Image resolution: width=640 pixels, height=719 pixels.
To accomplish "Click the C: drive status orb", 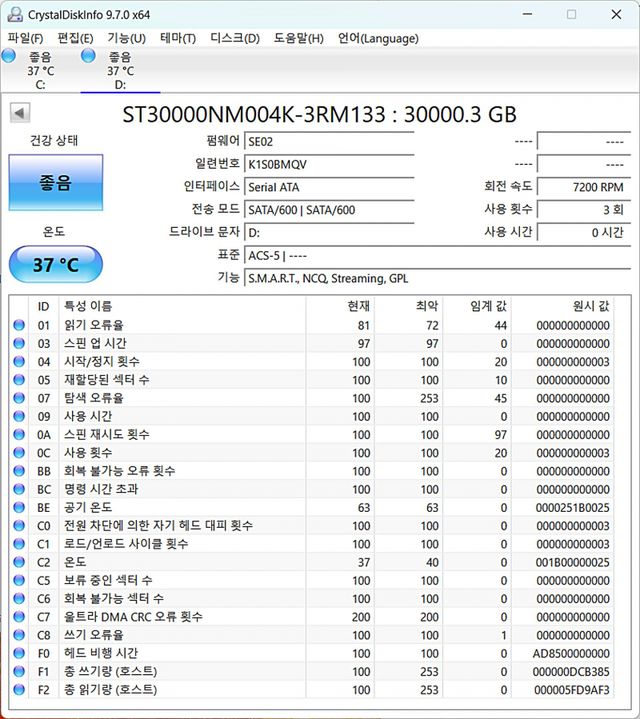I will pyautogui.click(x=9, y=56).
